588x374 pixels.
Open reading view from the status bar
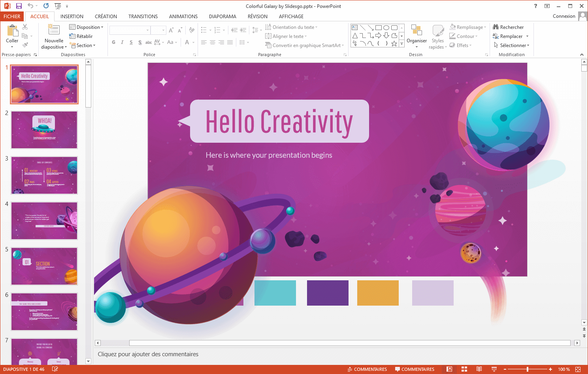[479, 369]
